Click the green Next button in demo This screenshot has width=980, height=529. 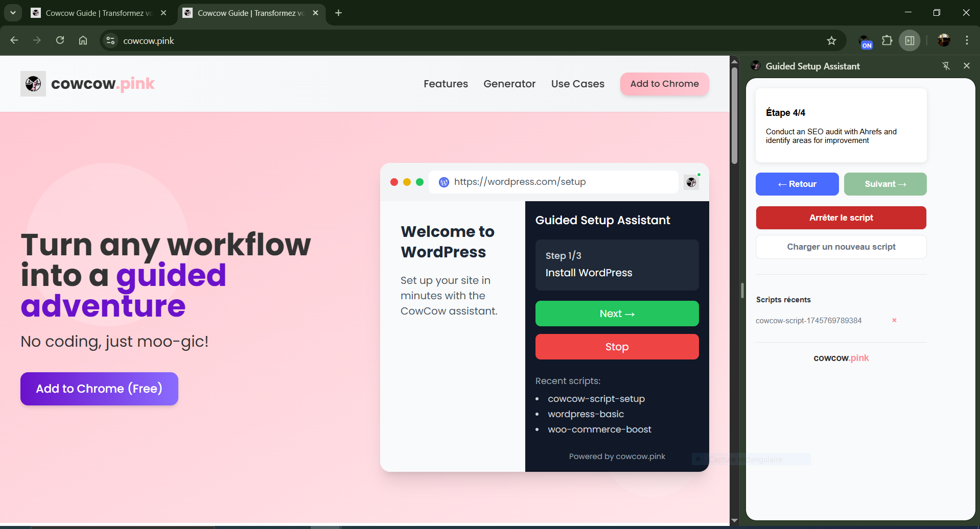click(617, 314)
